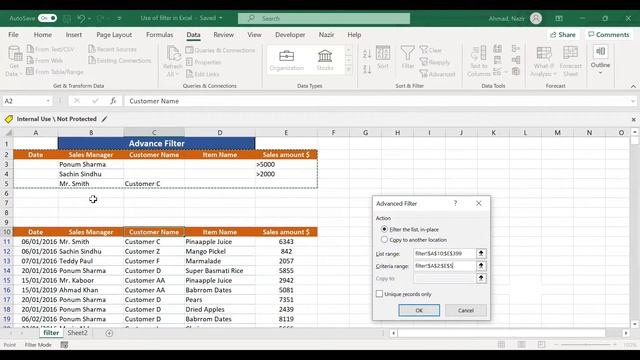This screenshot has width=640, height=360.
Task: Collapse Criteria range selector button
Action: coord(481,266)
